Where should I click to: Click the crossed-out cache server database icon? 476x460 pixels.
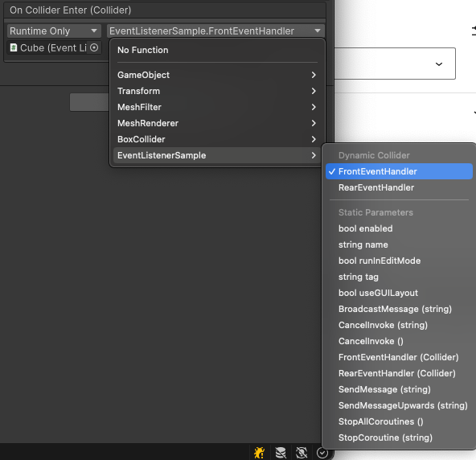[281, 453]
